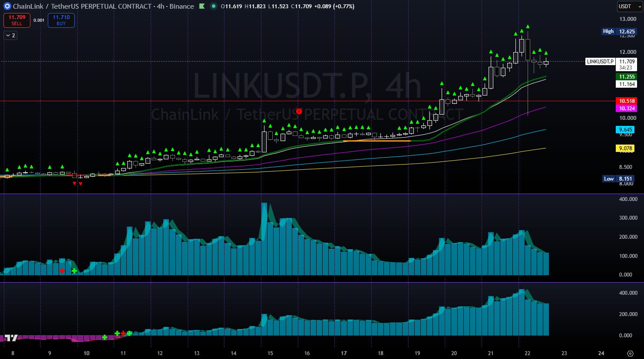The width and height of the screenshot is (644, 359).
Task: Click the LINKUSDT.P symbol label on price scale
Action: click(x=601, y=62)
